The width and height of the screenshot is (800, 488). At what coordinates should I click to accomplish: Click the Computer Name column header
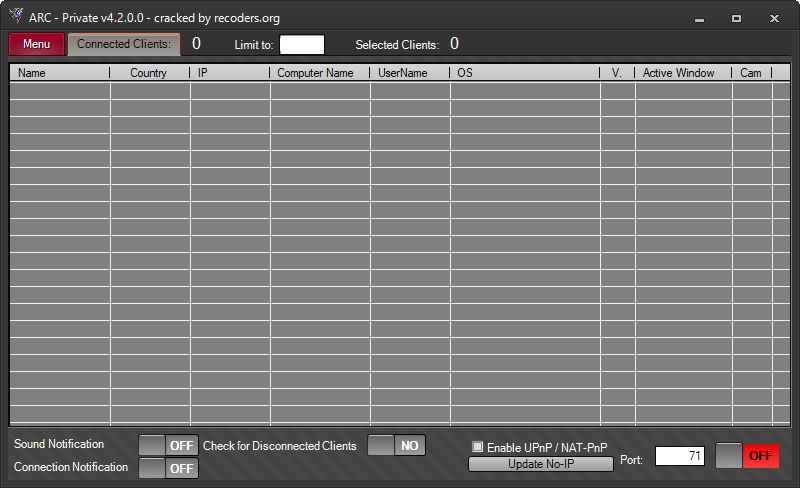[x=318, y=73]
